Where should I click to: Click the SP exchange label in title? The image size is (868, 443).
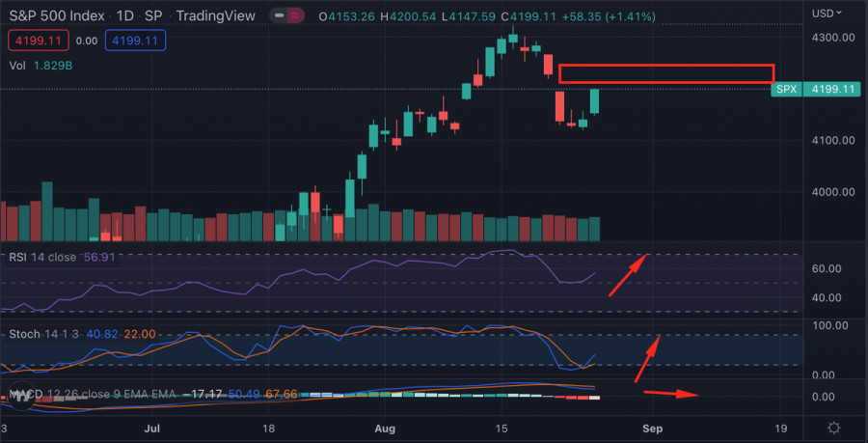[x=152, y=16]
